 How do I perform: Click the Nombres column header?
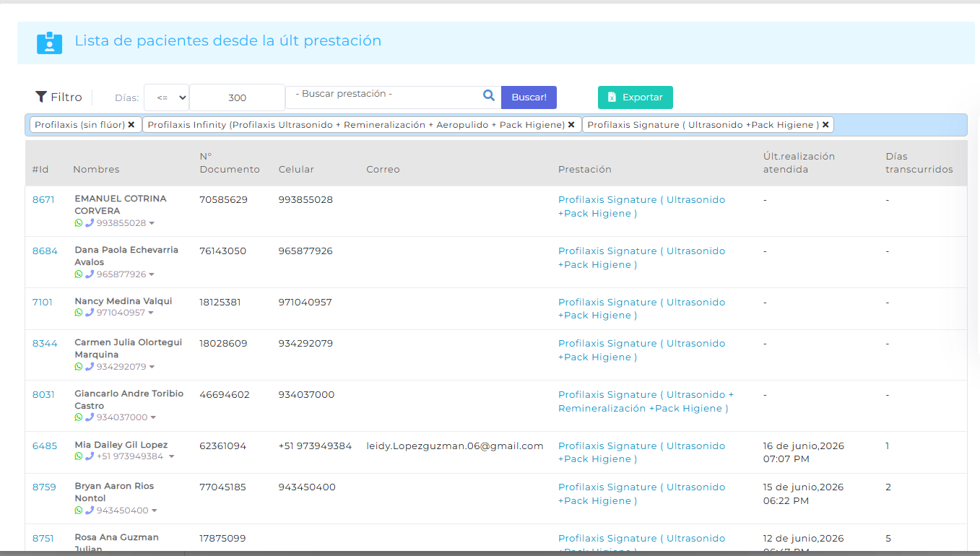coord(96,170)
